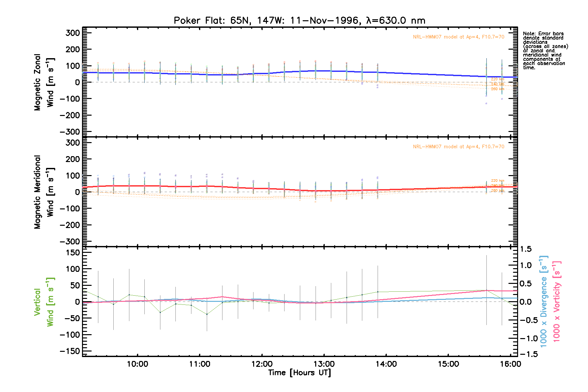Click the green Vertical Wind axis label
This screenshot has height=392, width=588.
[44, 302]
